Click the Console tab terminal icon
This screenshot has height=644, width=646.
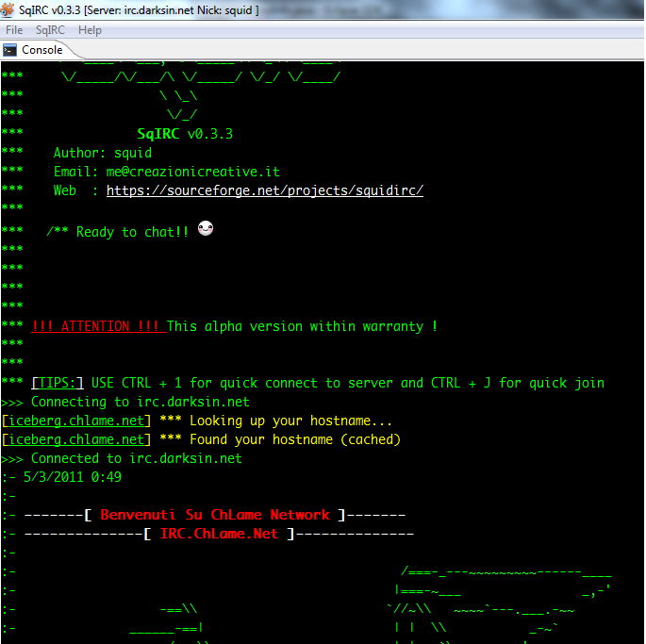(9, 50)
